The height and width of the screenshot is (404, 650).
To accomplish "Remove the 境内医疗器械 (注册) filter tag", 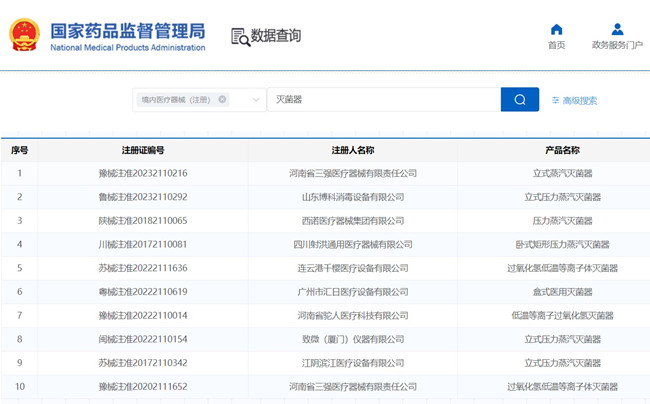I will click(222, 99).
